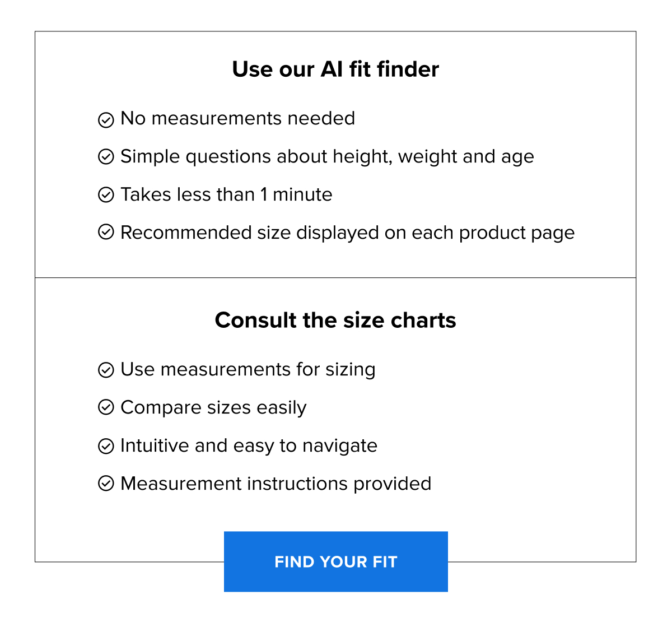Click the Takes less than 1 minute text
Image resolution: width=672 pixels, height=622 pixels.
click(x=226, y=194)
